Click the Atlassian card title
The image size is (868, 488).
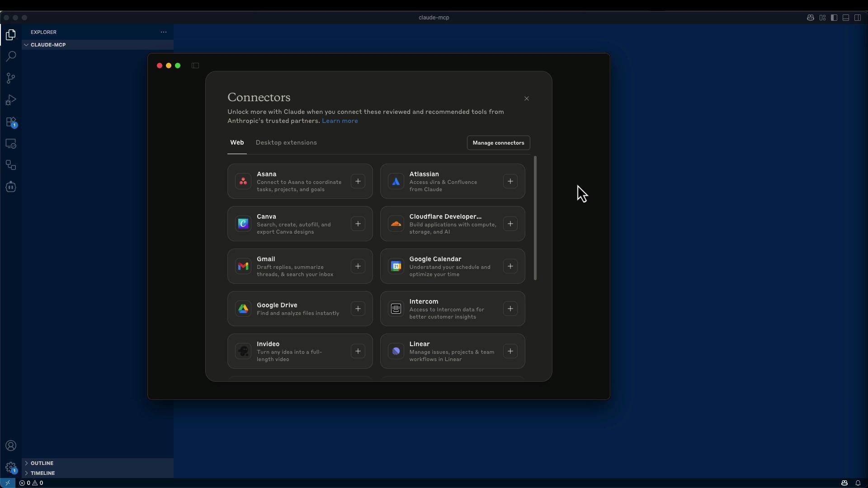click(x=424, y=174)
